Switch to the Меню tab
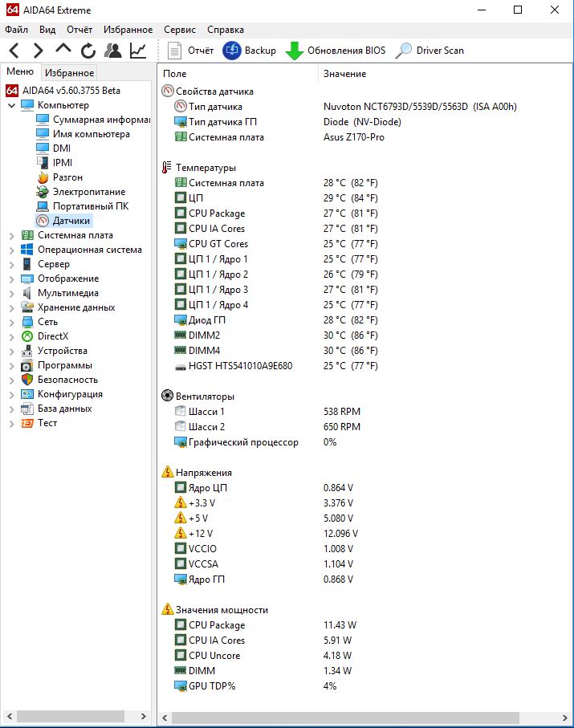Image resolution: width=574 pixels, height=728 pixels. [x=20, y=71]
